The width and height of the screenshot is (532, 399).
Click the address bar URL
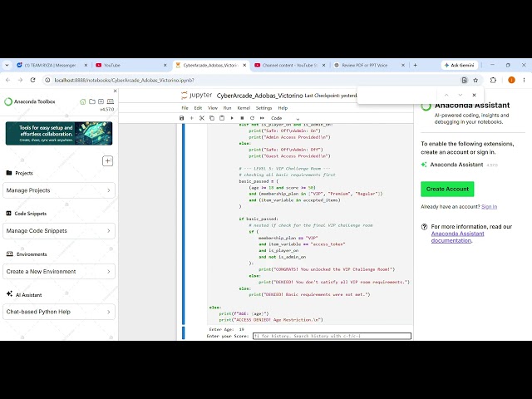[124, 81]
